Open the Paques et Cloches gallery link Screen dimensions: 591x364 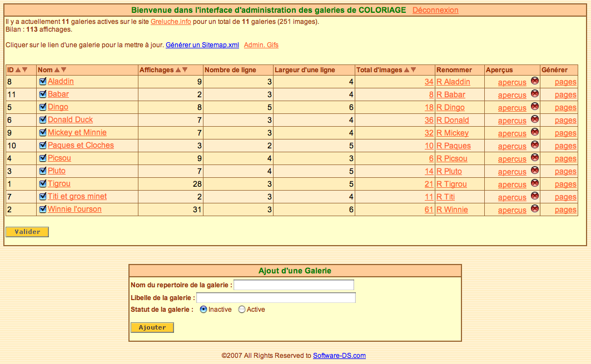click(x=81, y=145)
